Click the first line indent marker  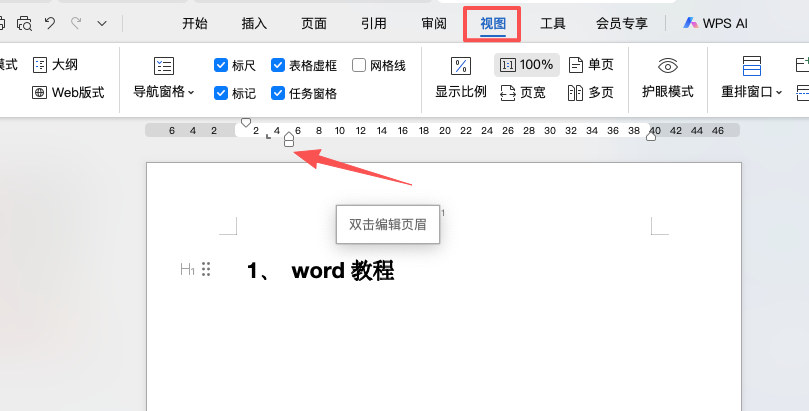[246, 123]
